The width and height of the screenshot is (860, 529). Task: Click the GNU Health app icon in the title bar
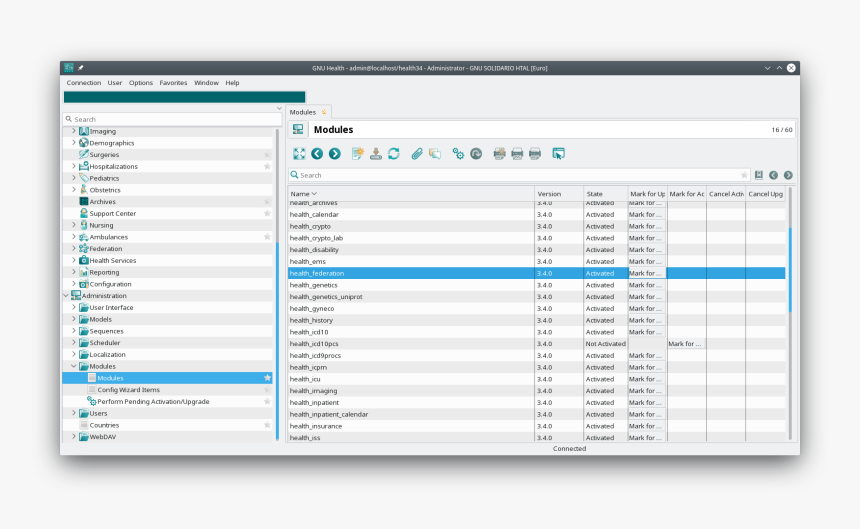[69, 67]
